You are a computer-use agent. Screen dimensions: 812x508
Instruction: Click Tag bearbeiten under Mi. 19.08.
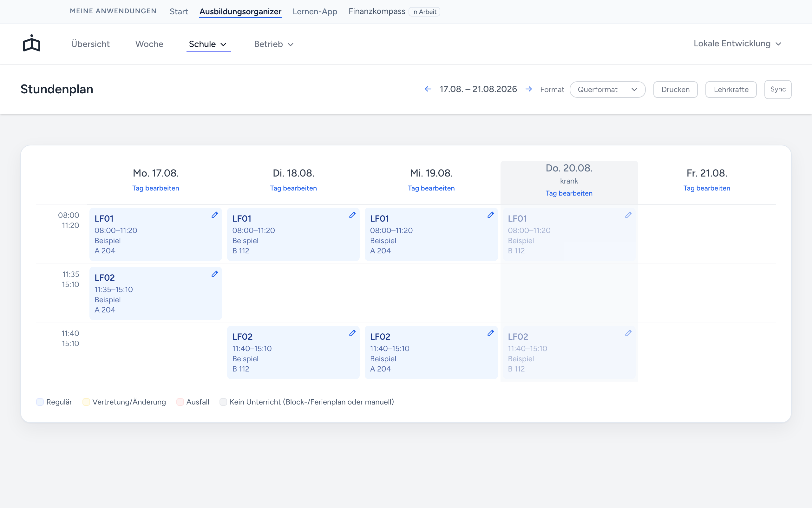click(x=431, y=188)
